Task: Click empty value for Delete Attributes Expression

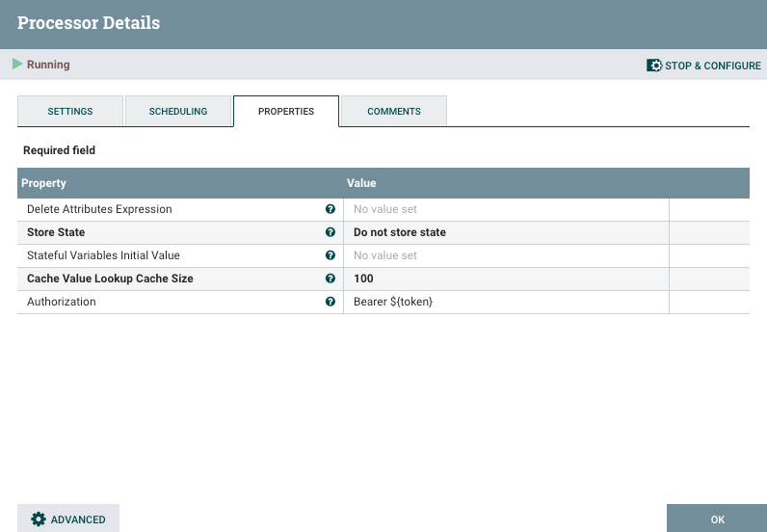Action: click(x=385, y=209)
